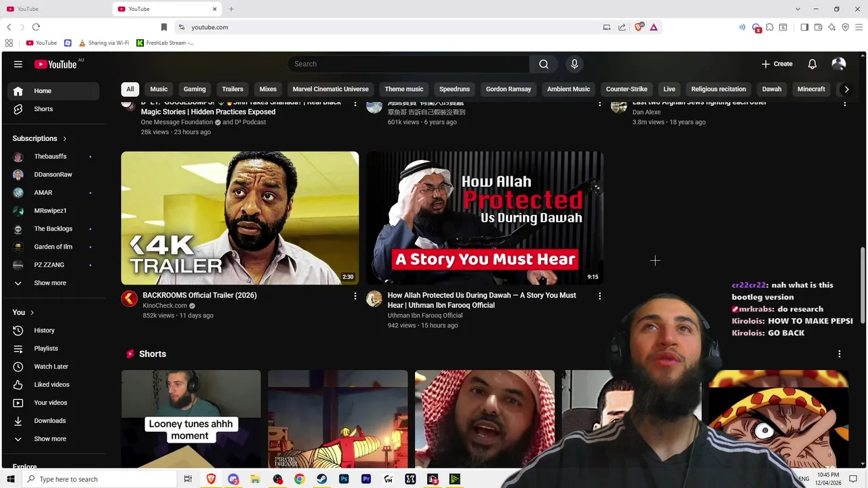Screen dimensions: 868x488
Task: Select the Trailers chip
Action: tap(233, 89)
